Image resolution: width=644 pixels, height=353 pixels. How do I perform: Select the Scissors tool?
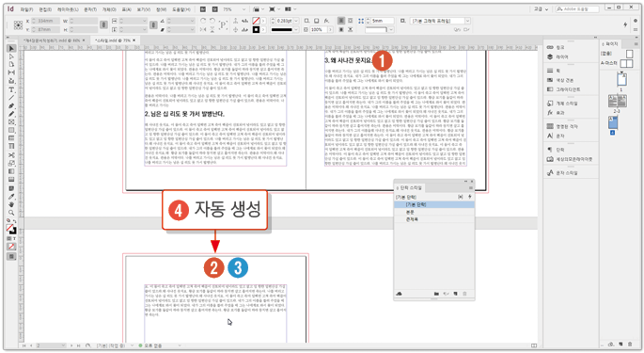coord(11,155)
